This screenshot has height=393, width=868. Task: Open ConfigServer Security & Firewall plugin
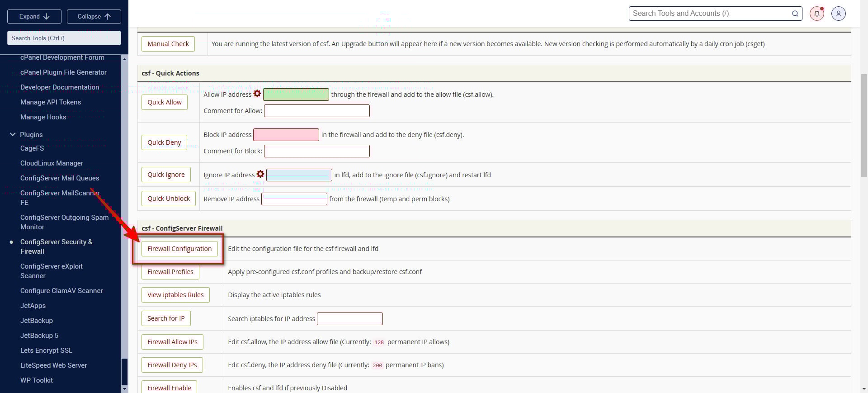click(x=56, y=246)
